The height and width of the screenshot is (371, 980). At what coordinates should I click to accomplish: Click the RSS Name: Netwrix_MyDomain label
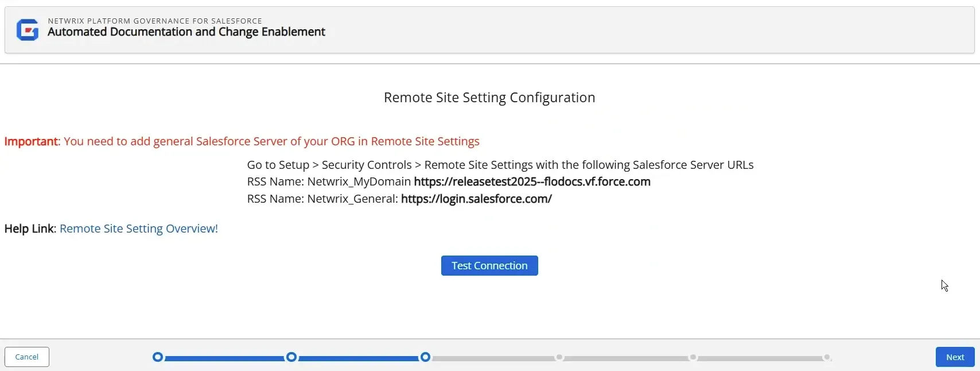pos(329,181)
